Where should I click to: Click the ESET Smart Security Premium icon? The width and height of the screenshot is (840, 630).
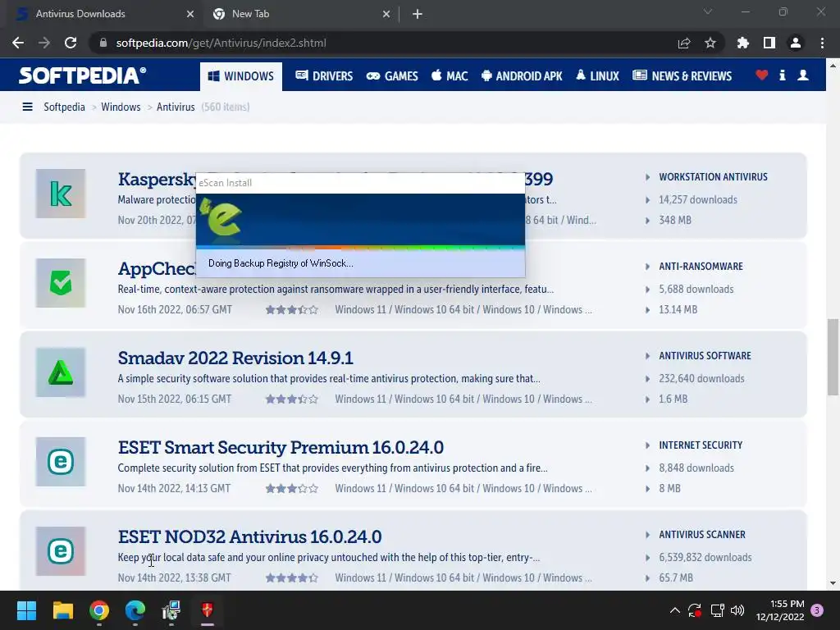(x=61, y=462)
